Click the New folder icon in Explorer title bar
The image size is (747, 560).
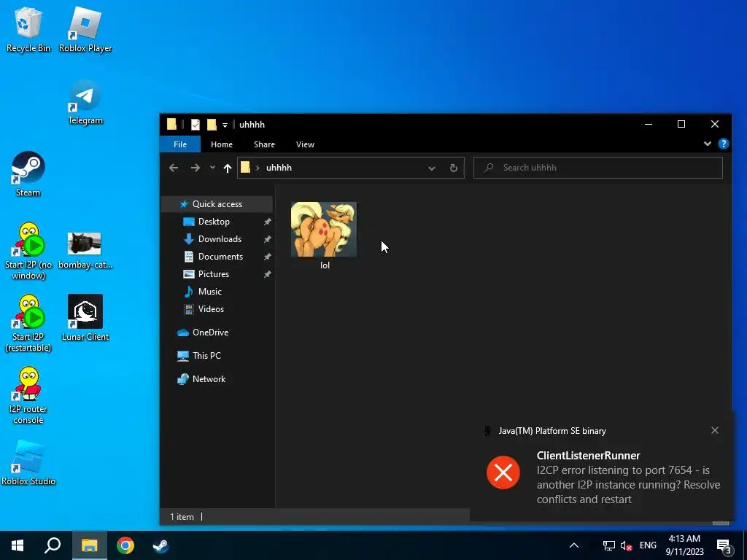[x=212, y=125]
